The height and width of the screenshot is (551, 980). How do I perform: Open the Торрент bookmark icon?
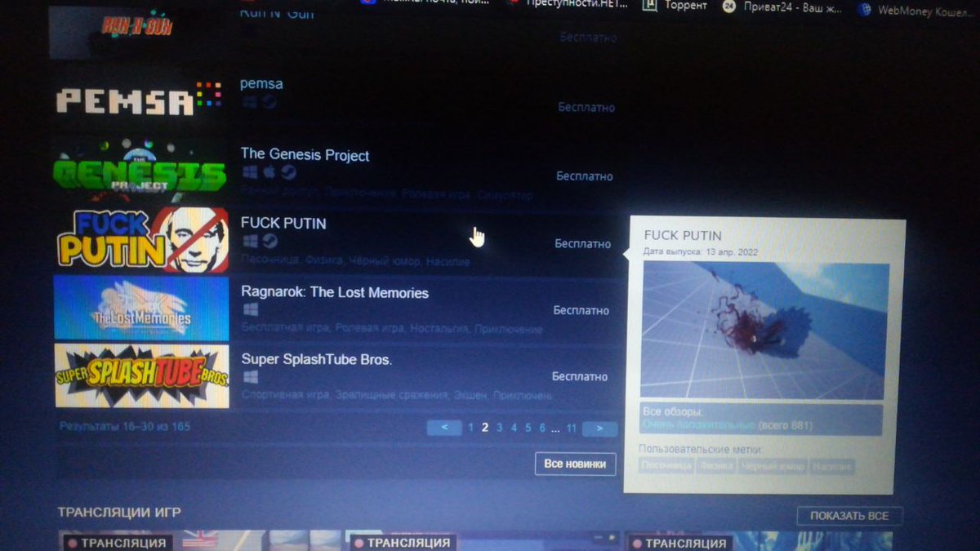(x=650, y=7)
